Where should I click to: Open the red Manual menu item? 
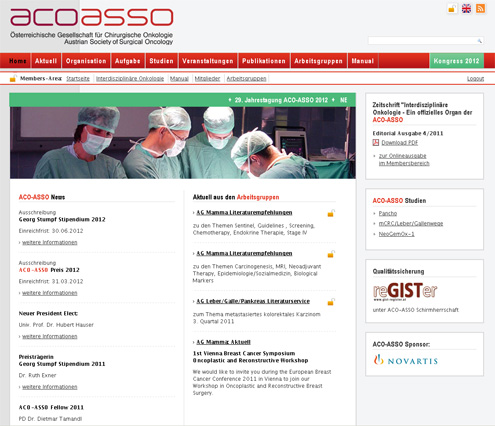363,61
